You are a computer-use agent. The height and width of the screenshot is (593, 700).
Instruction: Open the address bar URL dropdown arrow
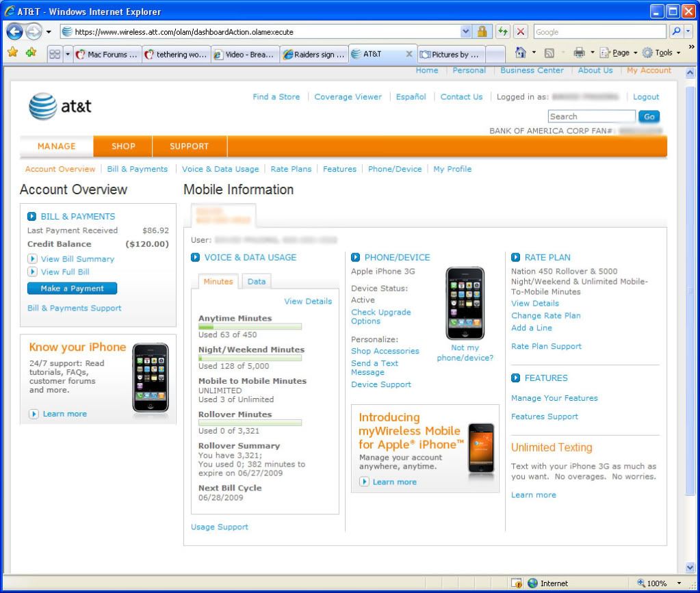tap(465, 31)
